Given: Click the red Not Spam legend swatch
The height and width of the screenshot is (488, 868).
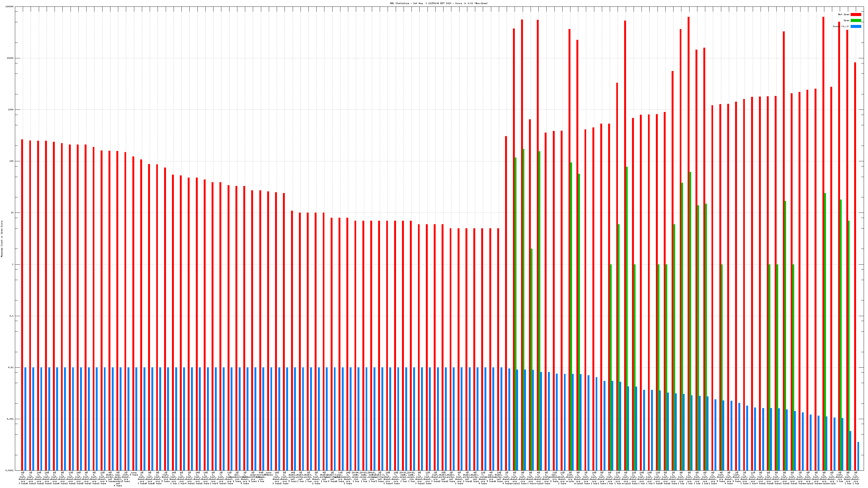Looking at the screenshot, I should pyautogui.click(x=856, y=14).
